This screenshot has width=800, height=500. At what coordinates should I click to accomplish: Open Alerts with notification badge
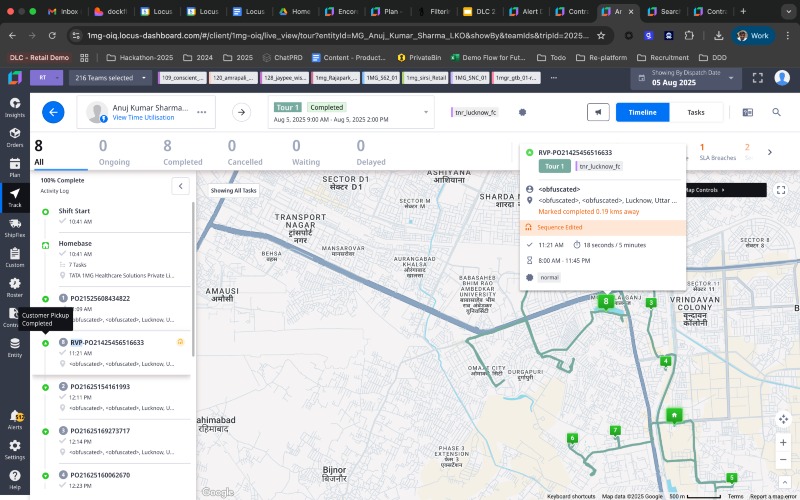(14, 419)
